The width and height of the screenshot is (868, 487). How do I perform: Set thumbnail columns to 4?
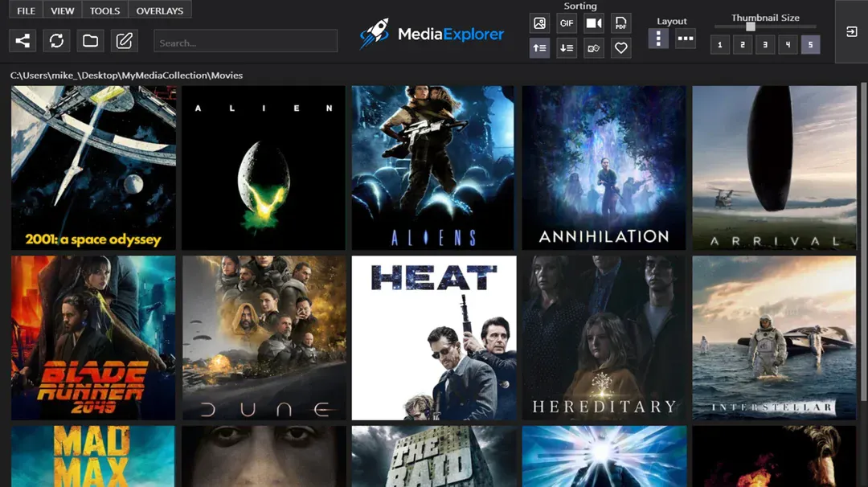(x=788, y=45)
